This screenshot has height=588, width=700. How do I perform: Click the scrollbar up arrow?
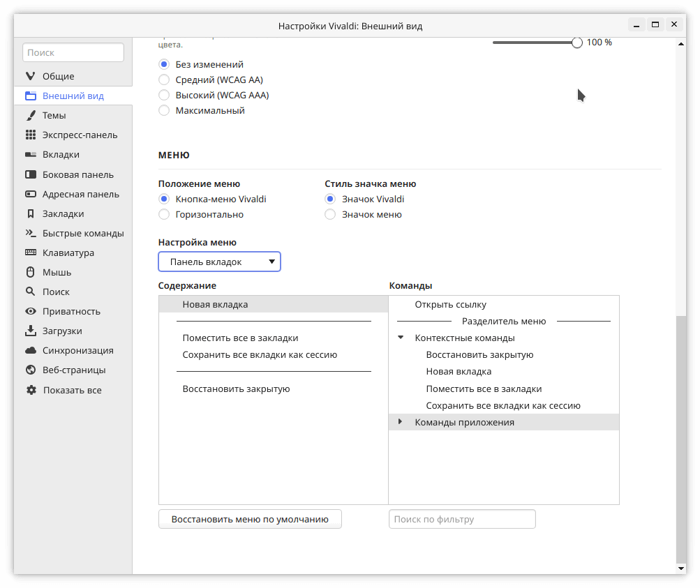pos(681,44)
